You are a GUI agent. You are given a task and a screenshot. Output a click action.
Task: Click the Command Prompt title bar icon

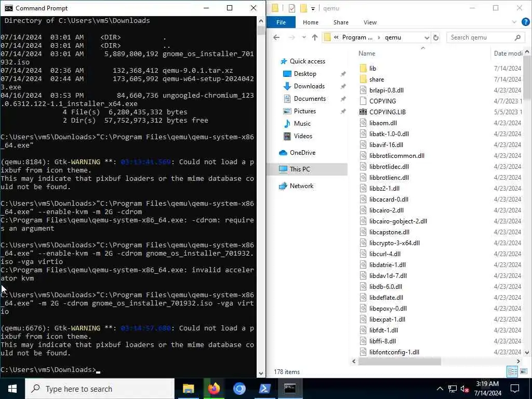[8, 8]
